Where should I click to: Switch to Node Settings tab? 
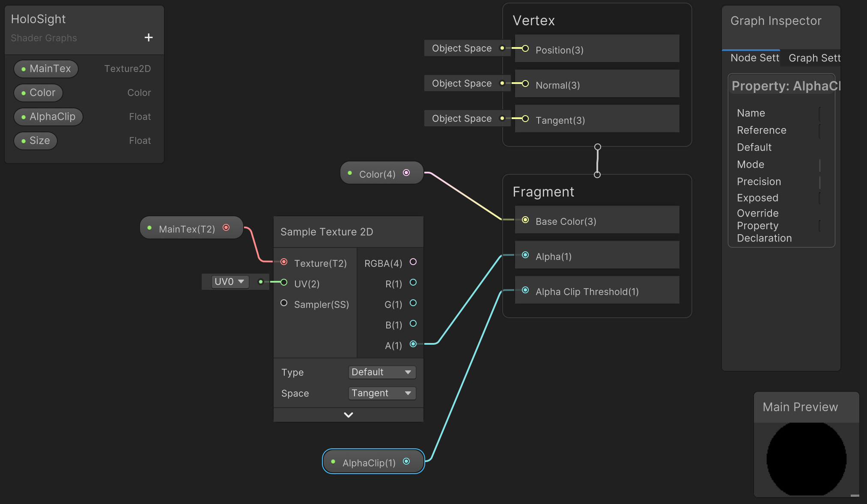click(x=754, y=58)
